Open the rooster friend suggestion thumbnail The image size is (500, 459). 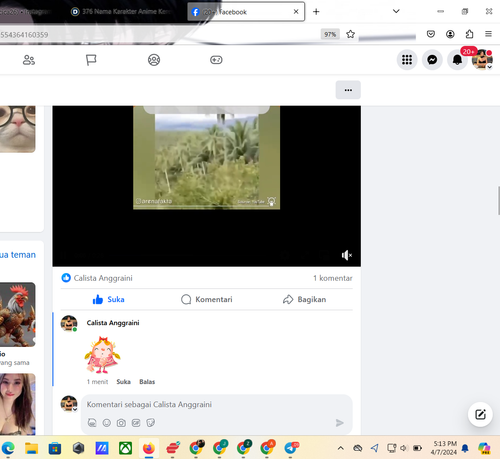tap(17, 314)
